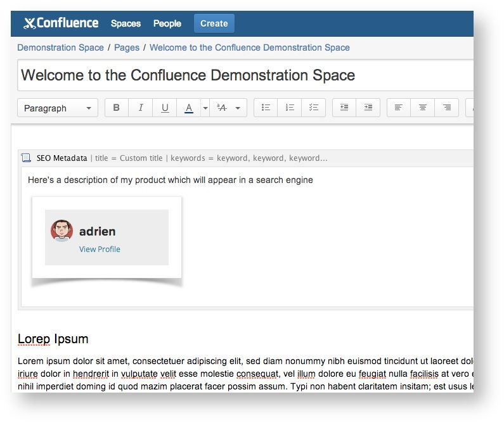Viewport: 504px width, 423px height.
Task: Open the Spaces menu
Action: [126, 23]
